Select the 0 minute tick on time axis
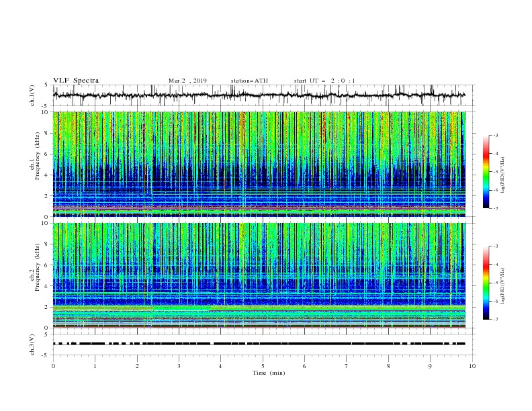The width and height of the screenshot is (532, 411). (x=53, y=366)
